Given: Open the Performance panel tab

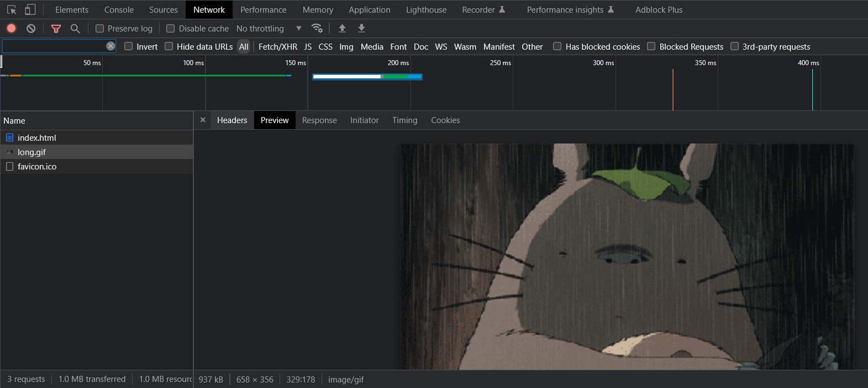Looking at the screenshot, I should point(264,9).
